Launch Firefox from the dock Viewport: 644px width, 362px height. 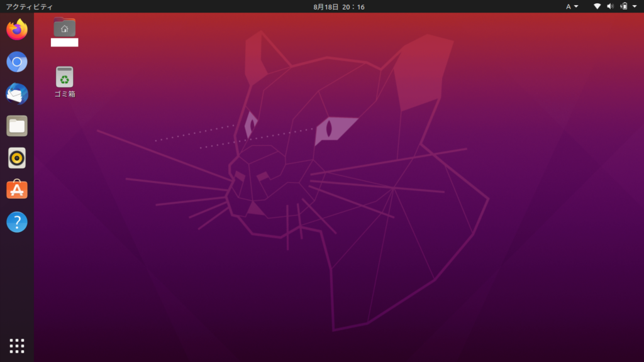point(17,30)
